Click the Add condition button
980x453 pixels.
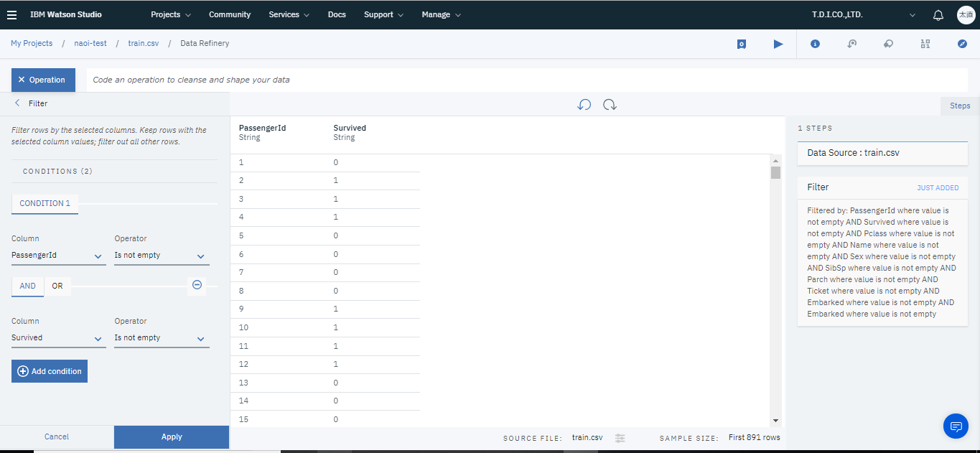tap(50, 371)
